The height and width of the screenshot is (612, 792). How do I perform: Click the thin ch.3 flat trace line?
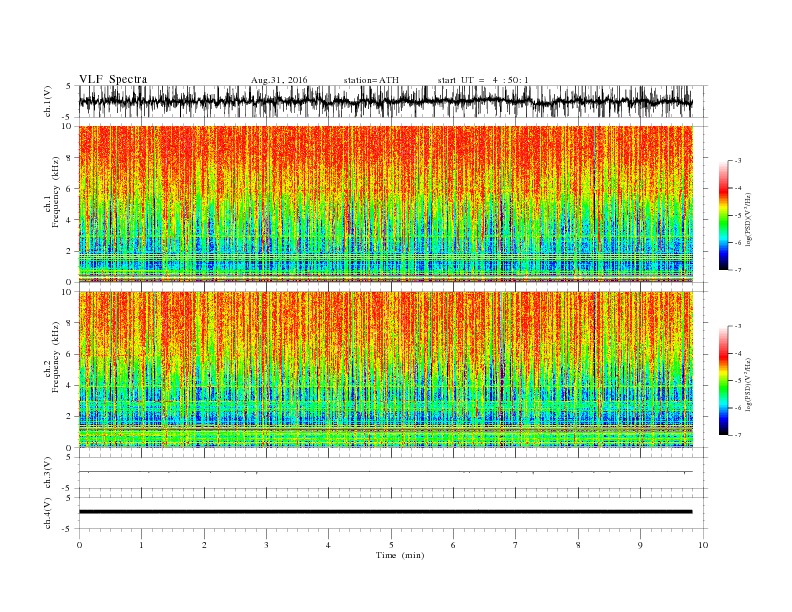coord(385,472)
